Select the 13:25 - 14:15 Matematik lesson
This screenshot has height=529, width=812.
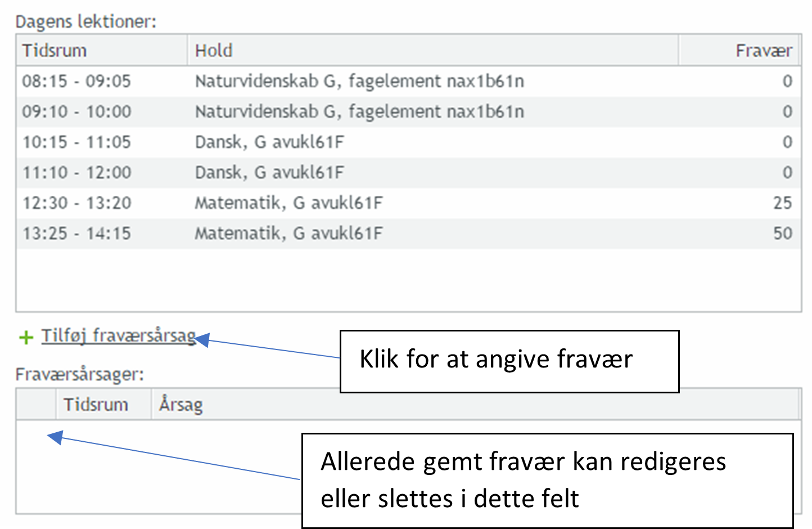tap(288, 234)
